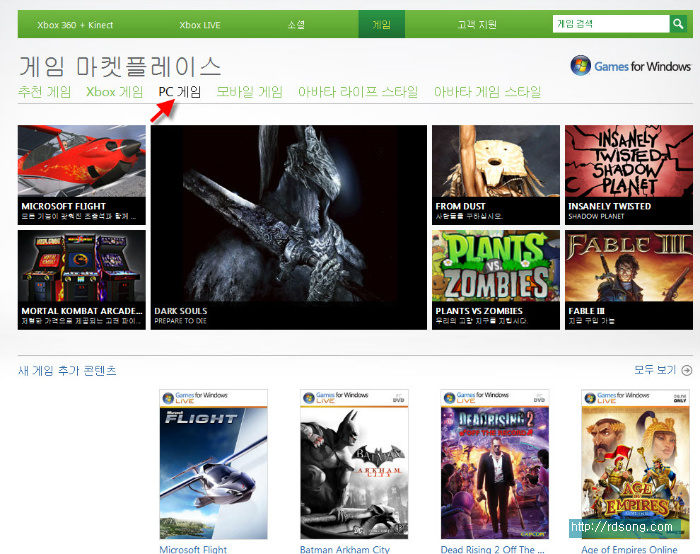Open the Microsoft Flight featured tile

click(x=82, y=174)
